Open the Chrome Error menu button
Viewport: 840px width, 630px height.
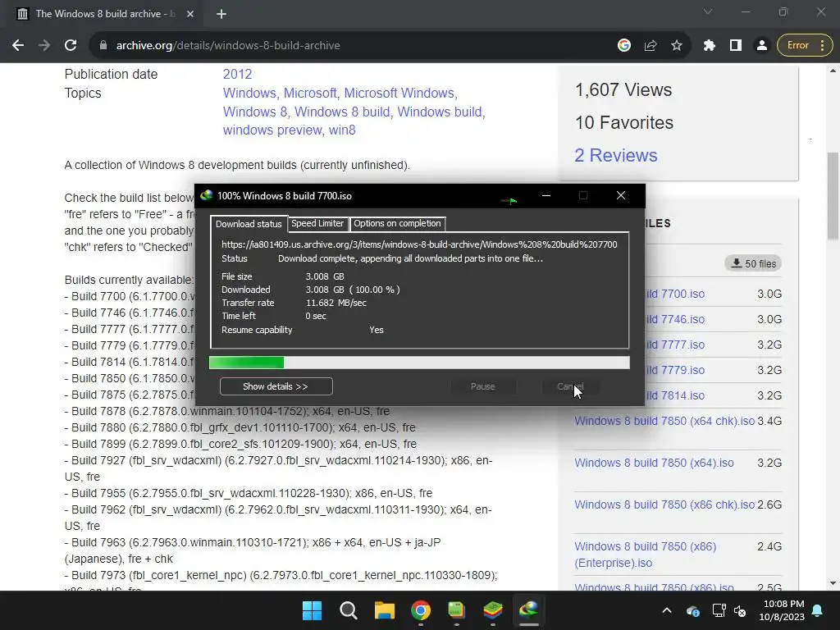(805, 46)
